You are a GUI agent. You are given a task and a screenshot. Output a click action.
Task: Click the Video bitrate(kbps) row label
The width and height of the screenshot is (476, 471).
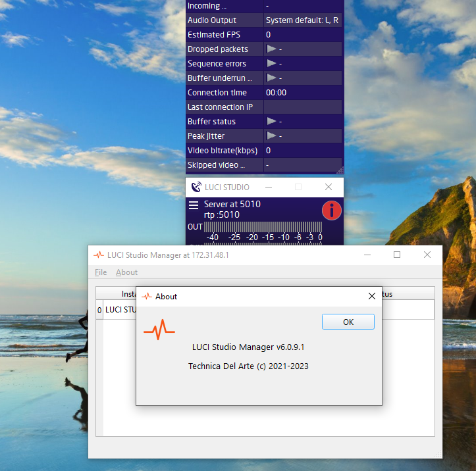click(223, 151)
